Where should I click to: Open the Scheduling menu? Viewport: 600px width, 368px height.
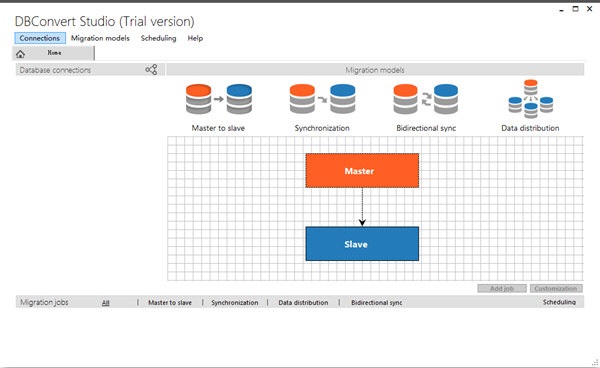tap(158, 38)
